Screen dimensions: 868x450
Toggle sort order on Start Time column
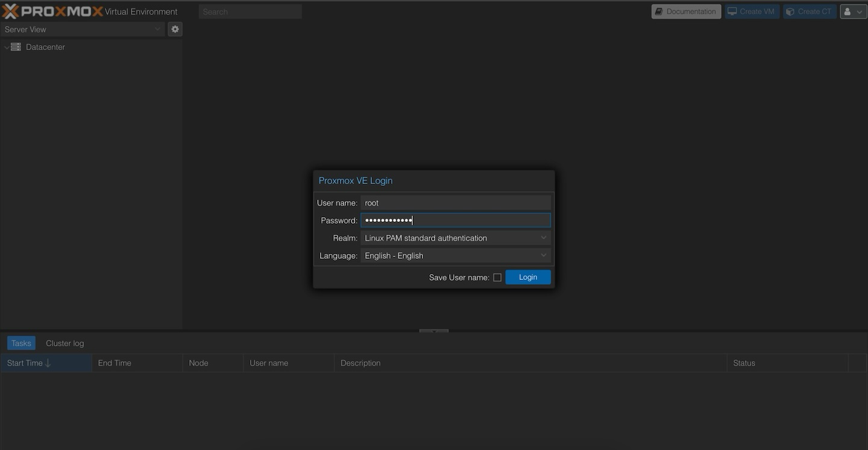tap(27, 363)
